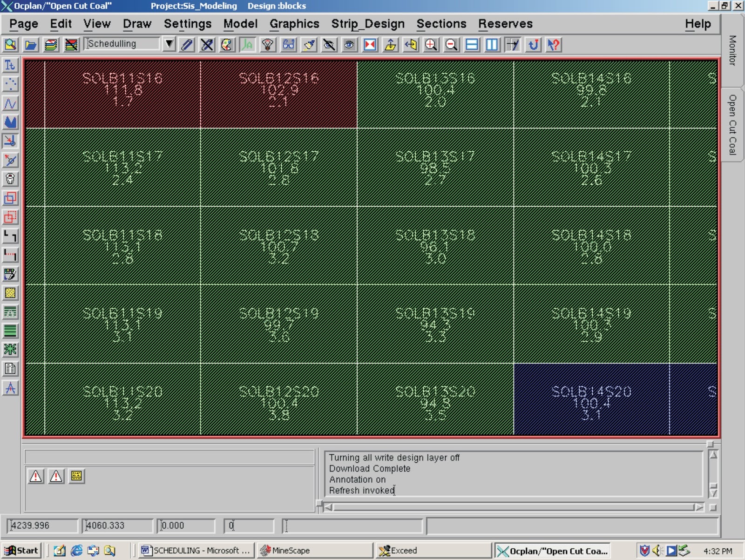Open the color palette tool
The image size is (745, 560).
(227, 45)
